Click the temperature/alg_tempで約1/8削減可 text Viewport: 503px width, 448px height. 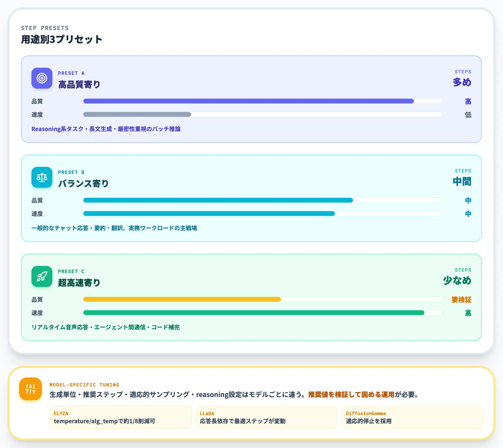tap(105, 421)
